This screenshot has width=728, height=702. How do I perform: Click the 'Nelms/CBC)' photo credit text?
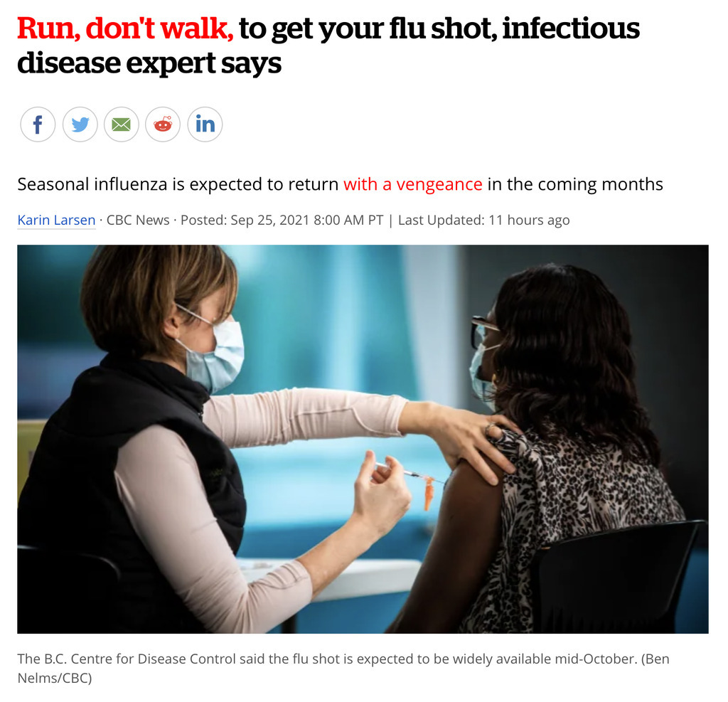(54, 679)
